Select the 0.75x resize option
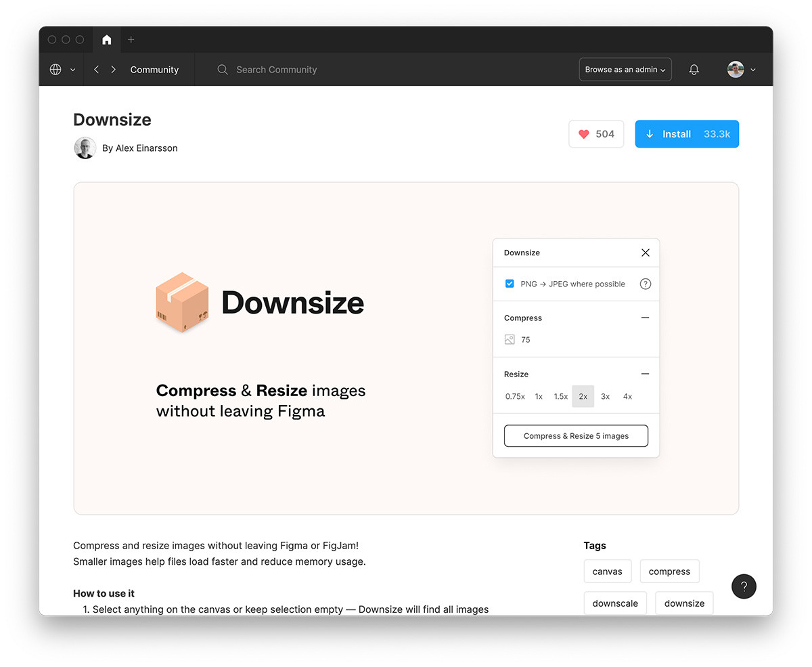Screen dimensions: 812x667 click(x=515, y=397)
